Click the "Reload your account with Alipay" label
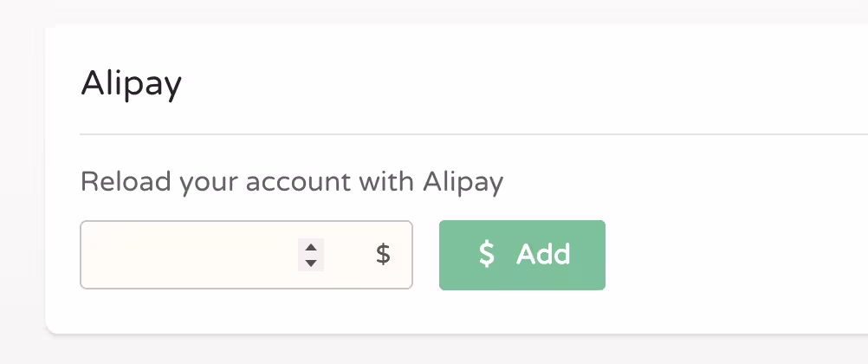The height and width of the screenshot is (364, 868). pos(292,182)
